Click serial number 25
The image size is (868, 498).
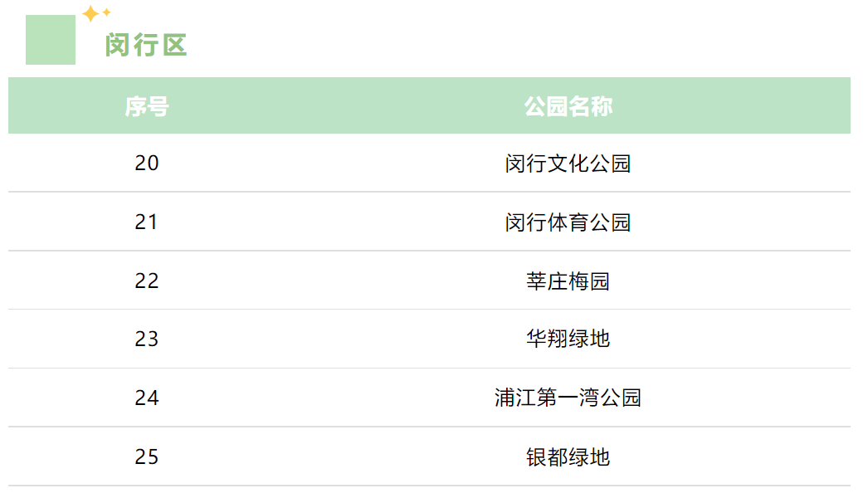(x=147, y=457)
